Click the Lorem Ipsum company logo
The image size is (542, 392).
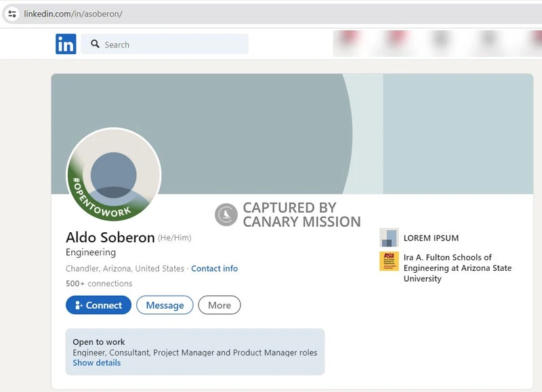click(x=390, y=238)
